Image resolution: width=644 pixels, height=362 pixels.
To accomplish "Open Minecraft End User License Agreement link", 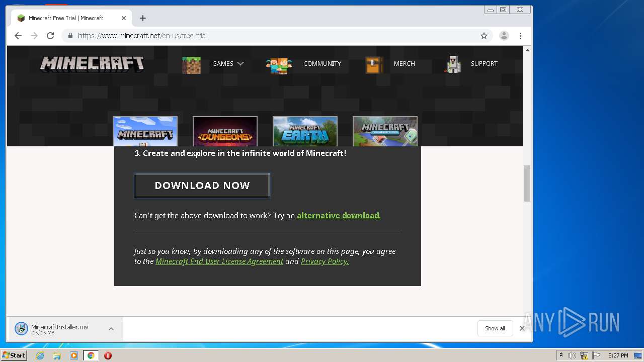I will coord(219,261).
